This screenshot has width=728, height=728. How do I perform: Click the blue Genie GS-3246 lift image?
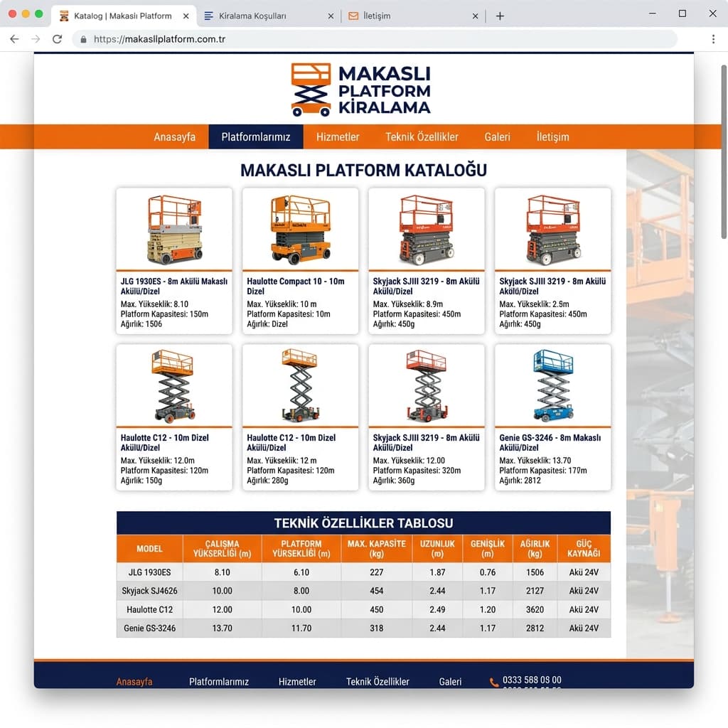[553, 385]
